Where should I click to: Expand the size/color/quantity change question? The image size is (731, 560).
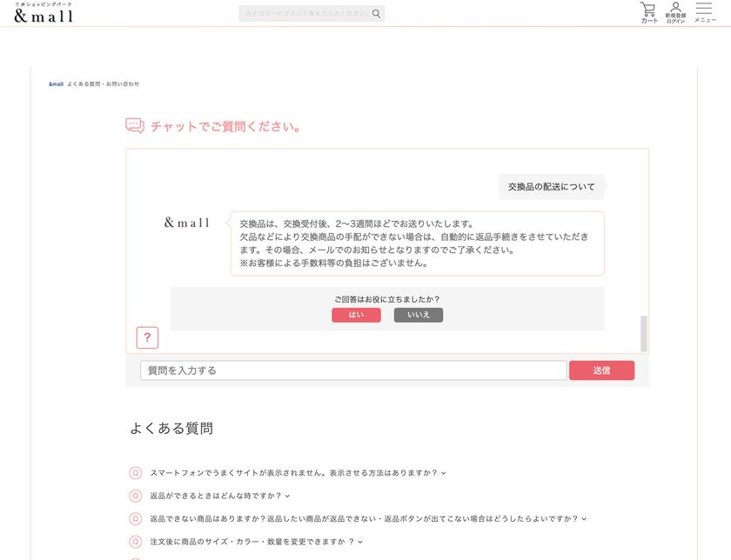point(256,542)
